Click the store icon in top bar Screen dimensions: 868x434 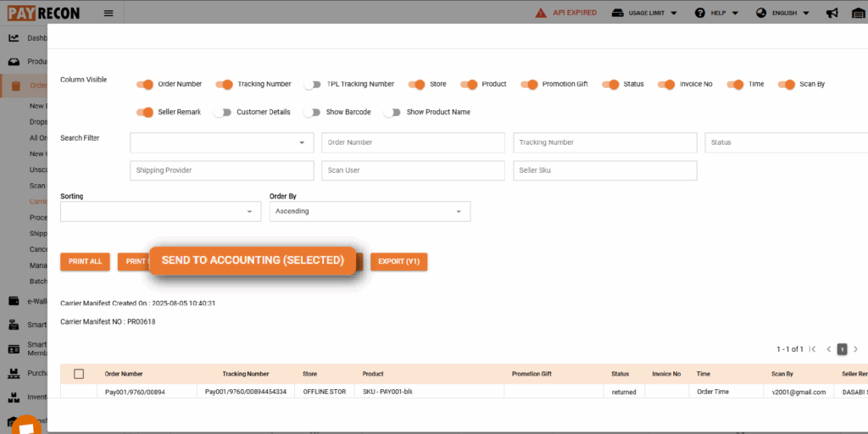[x=859, y=13]
